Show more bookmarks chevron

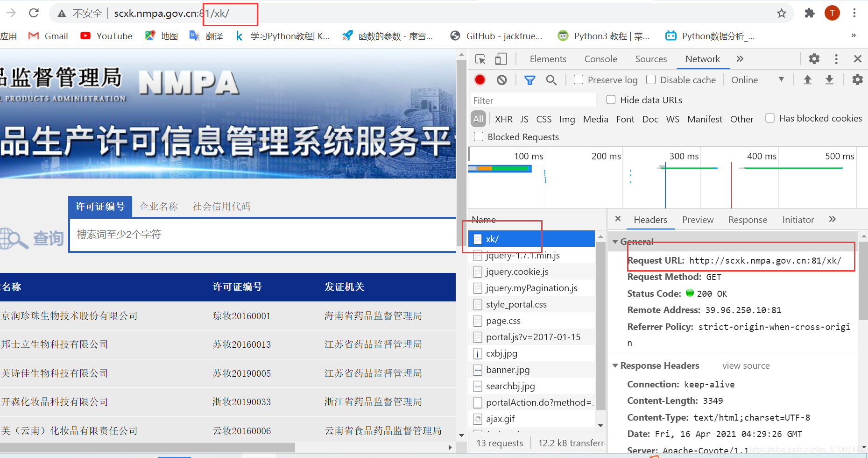(854, 36)
